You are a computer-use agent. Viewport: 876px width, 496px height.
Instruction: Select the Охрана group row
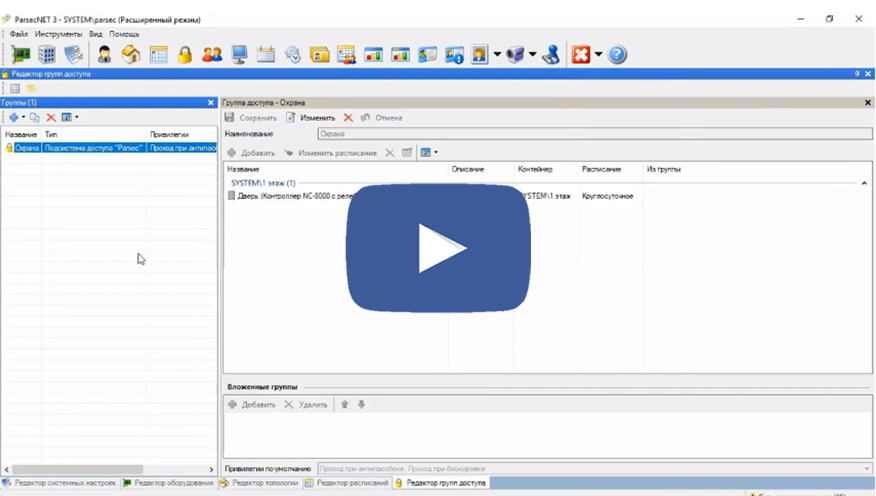[x=109, y=148]
